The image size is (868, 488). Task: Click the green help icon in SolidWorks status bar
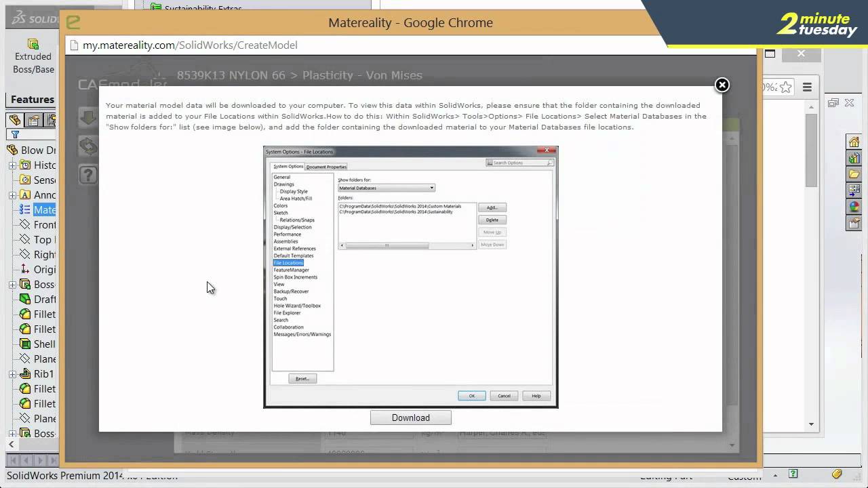click(793, 474)
